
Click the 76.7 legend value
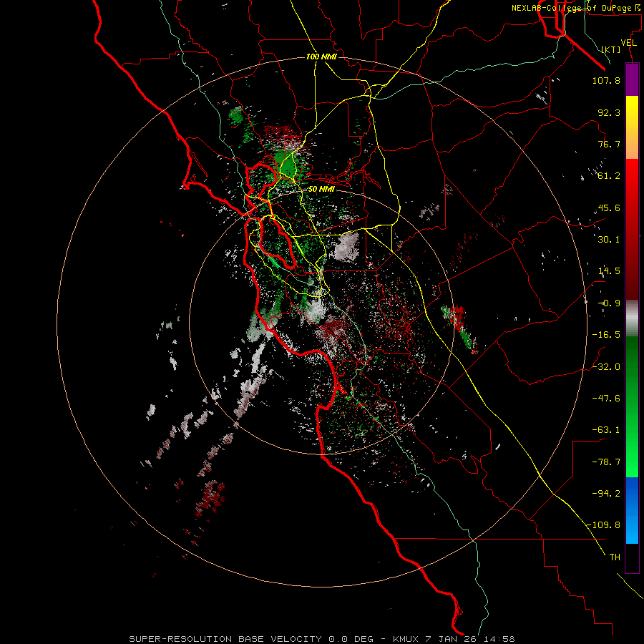tap(609, 144)
